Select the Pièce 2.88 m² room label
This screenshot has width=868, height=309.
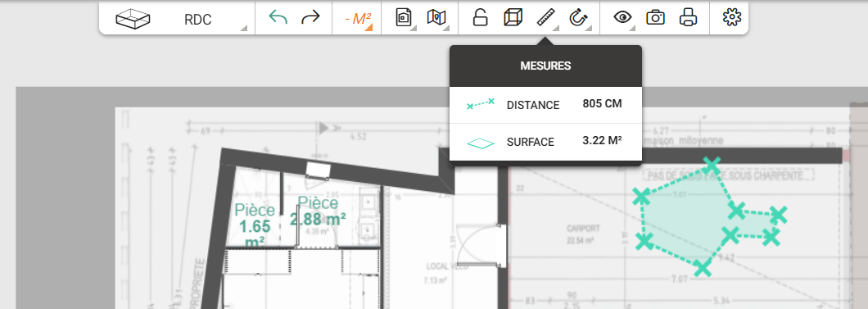[319, 211]
